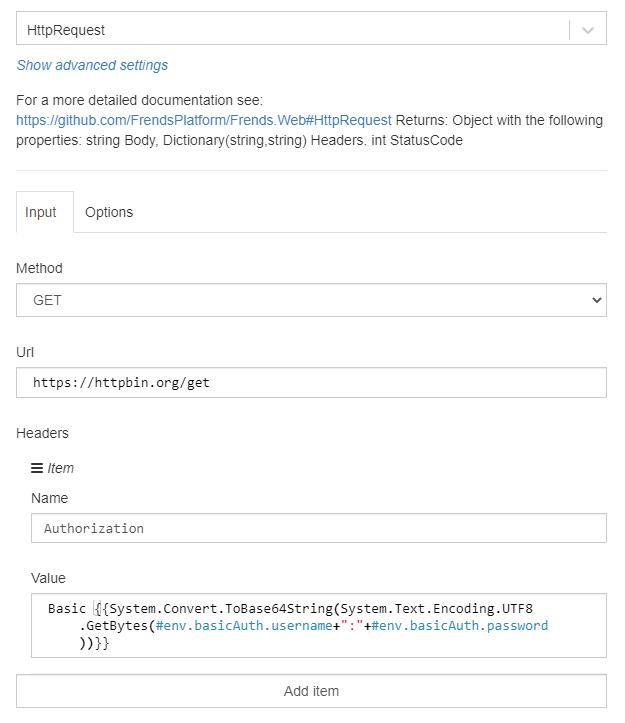
Task: Click the Url field label
Action: 26,352
